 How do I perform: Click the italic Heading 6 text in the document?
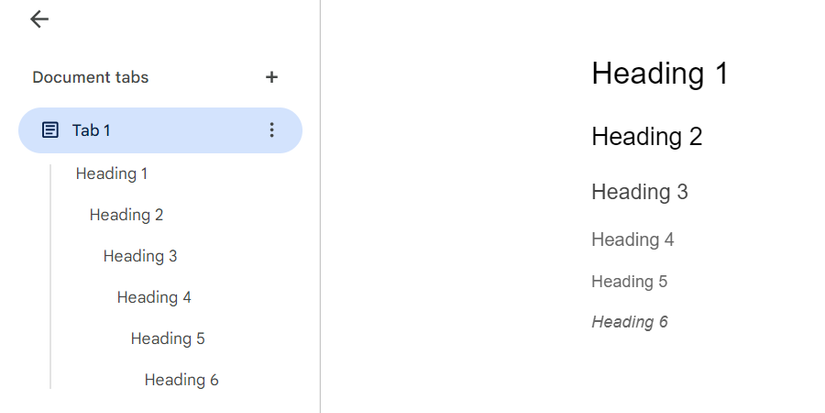(x=629, y=321)
